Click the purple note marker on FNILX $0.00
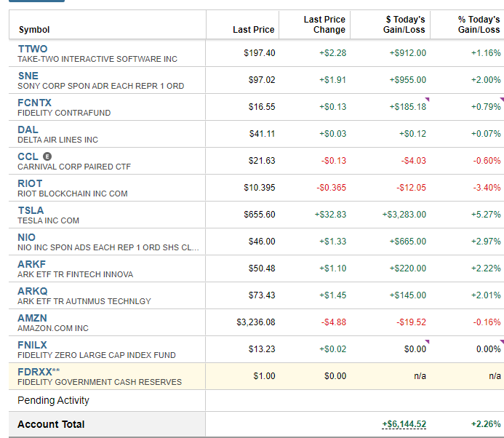Image resolution: width=504 pixels, height=438 pixels. coord(427,341)
